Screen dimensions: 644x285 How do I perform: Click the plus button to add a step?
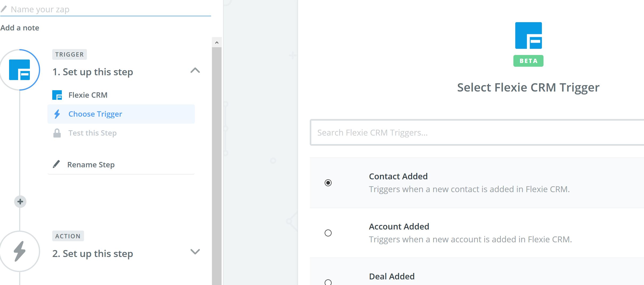pos(20,201)
